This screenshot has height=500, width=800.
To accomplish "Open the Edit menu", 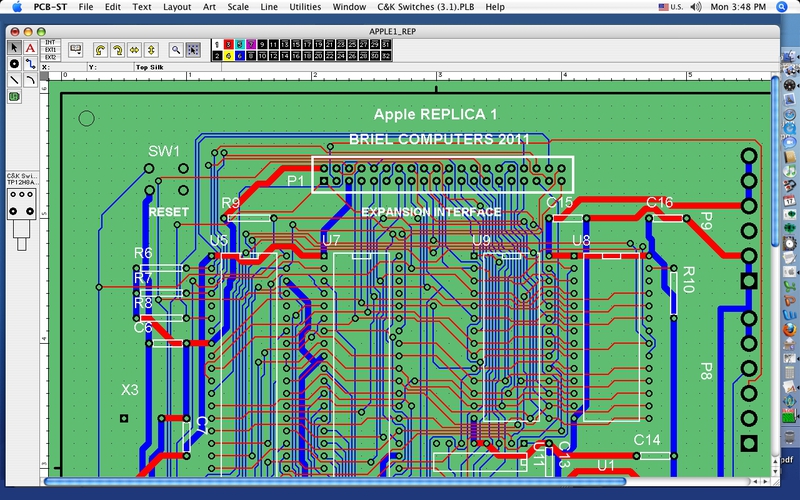I will (113, 7).
